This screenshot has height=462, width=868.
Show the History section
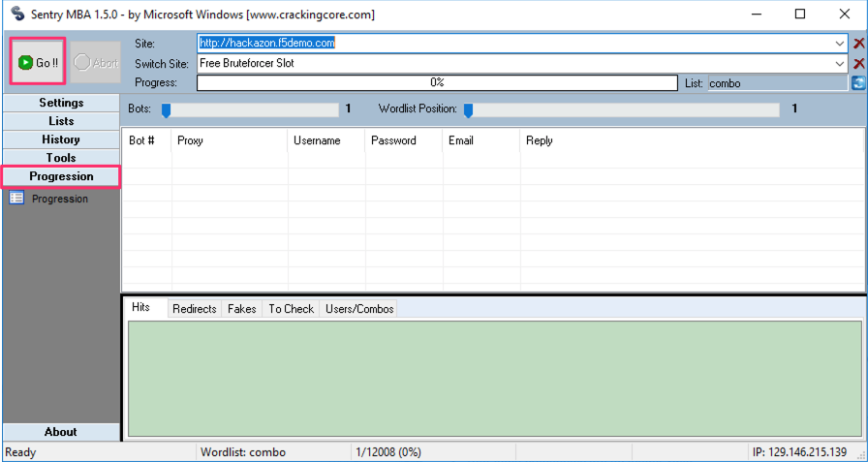pyautogui.click(x=61, y=139)
